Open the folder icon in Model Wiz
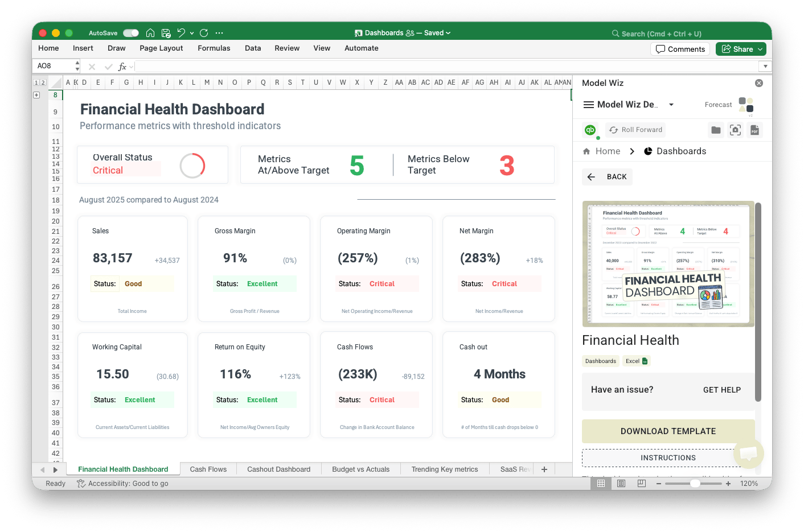Screen dimensions: 804x532 [x=716, y=130]
